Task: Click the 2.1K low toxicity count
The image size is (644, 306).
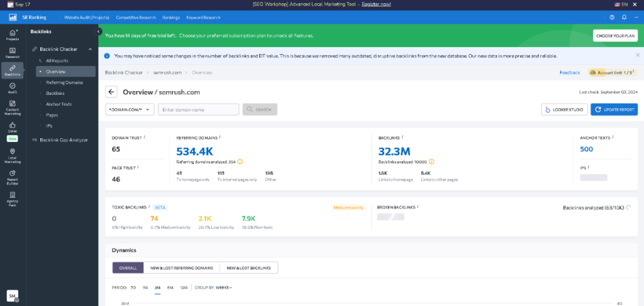Action: (204, 218)
